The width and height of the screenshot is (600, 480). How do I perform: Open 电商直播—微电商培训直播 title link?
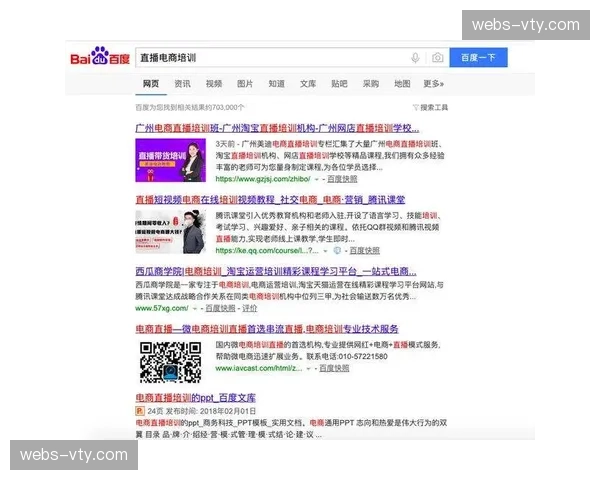coord(267,329)
